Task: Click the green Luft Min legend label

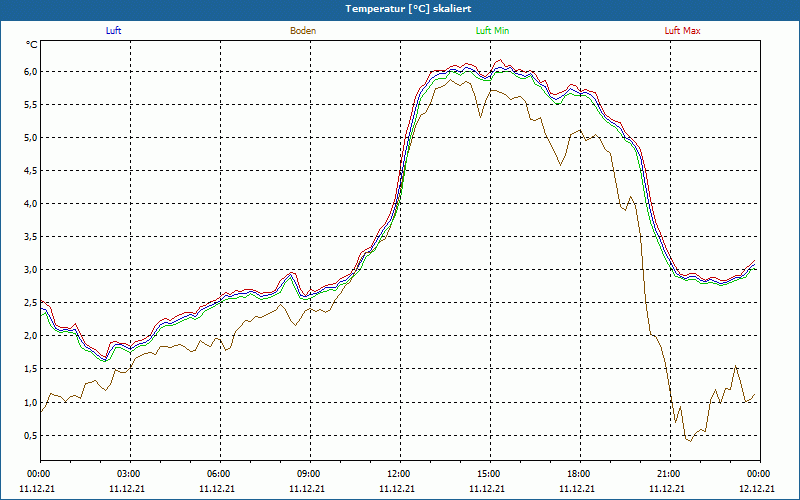Action: 492,31
